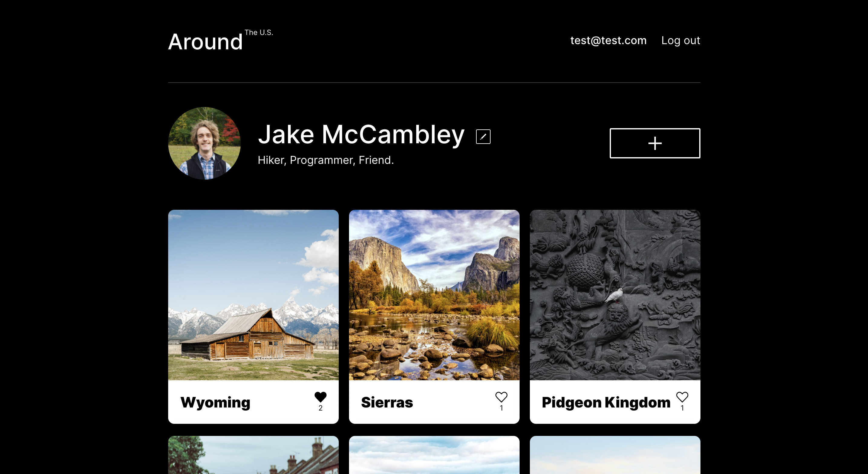Open Jake McCambley's profile avatar photo
This screenshot has width=868, height=474.
click(204, 143)
